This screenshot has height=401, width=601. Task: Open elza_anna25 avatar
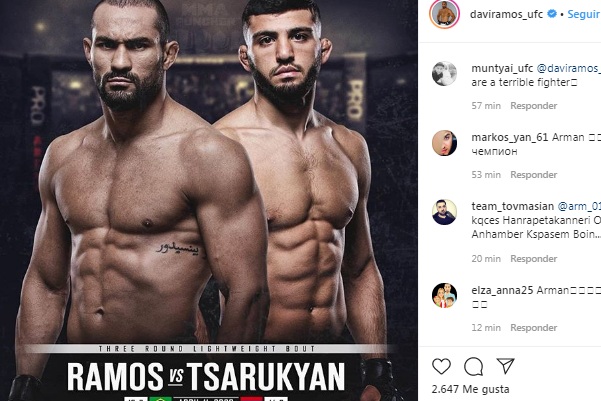click(x=444, y=296)
